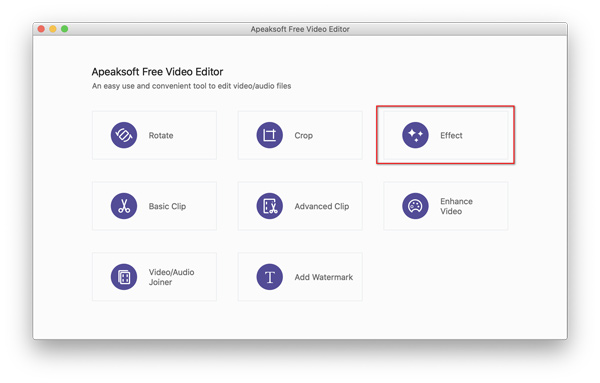Click the Rotate circular arrows icon
The height and width of the screenshot is (383, 600).
[124, 135]
